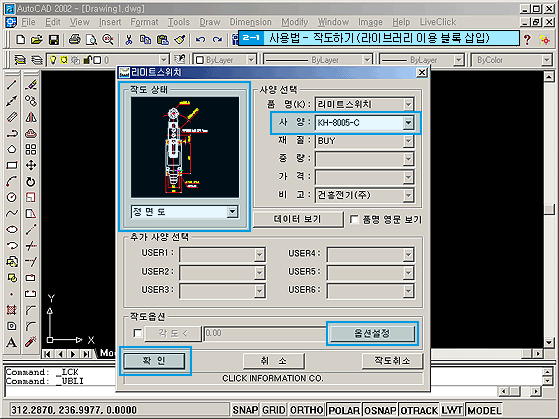Screen dimensions: 559x419
Task: Click the Cut scissors icon
Action: 129,39
